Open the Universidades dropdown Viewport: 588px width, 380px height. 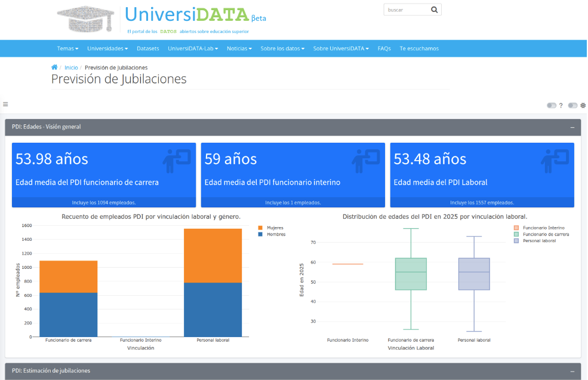pos(107,48)
